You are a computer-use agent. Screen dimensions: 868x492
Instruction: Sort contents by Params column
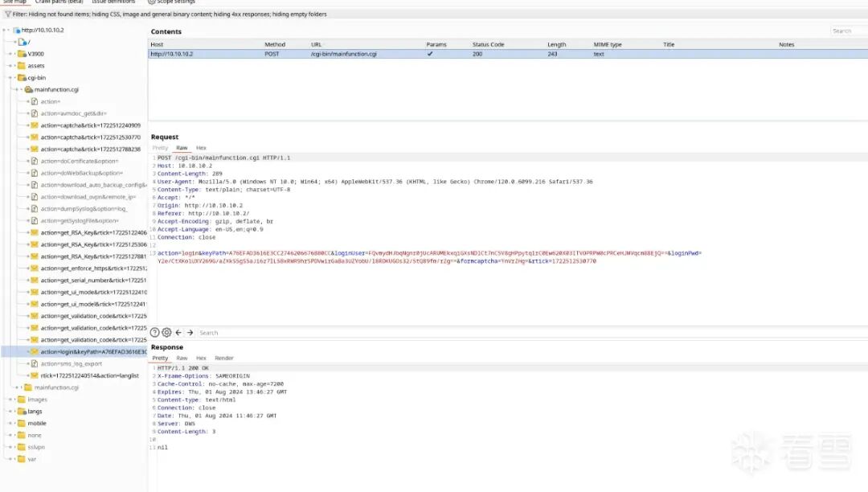click(x=436, y=45)
